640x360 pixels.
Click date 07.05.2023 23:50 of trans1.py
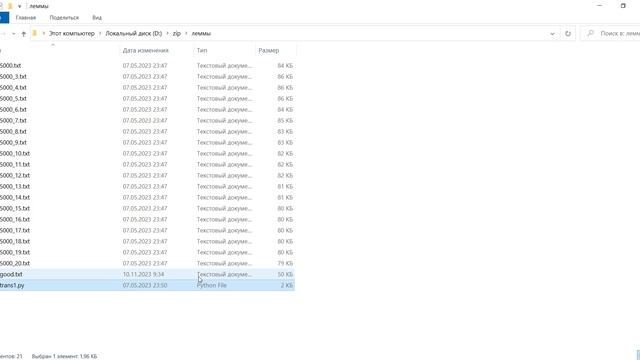[144, 285]
